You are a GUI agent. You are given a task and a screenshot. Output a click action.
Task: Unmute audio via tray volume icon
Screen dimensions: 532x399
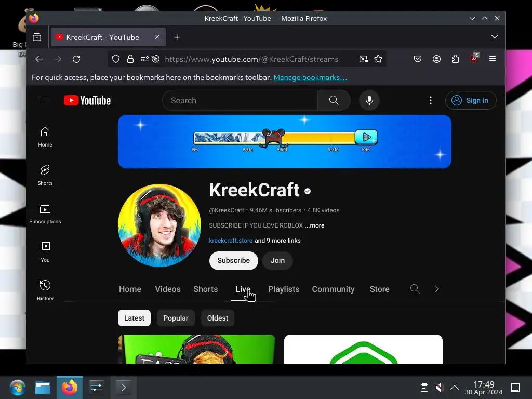(440, 387)
